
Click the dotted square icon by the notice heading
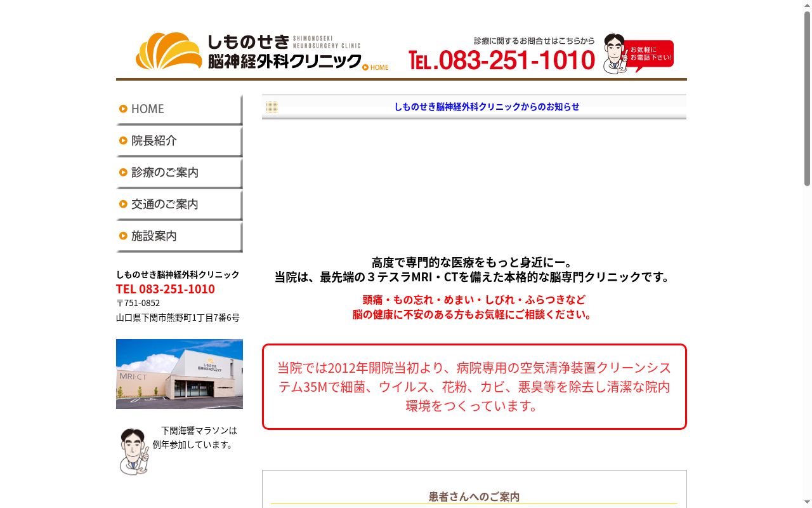[x=272, y=107]
